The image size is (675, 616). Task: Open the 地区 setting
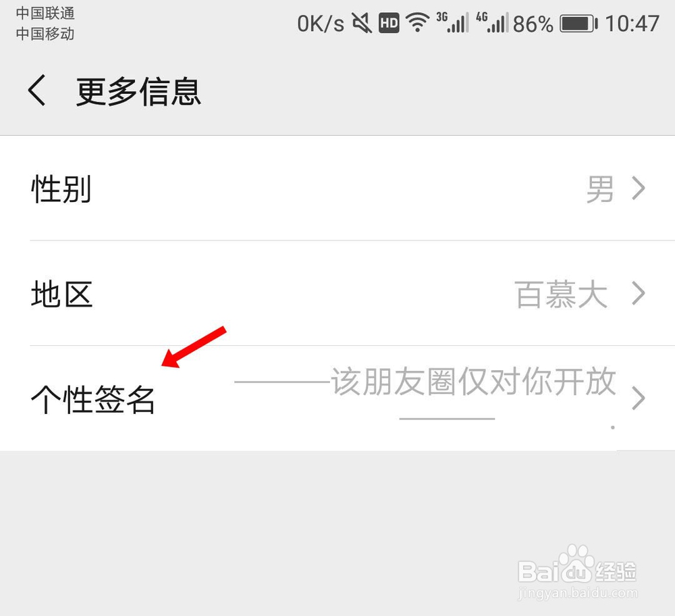click(337, 293)
